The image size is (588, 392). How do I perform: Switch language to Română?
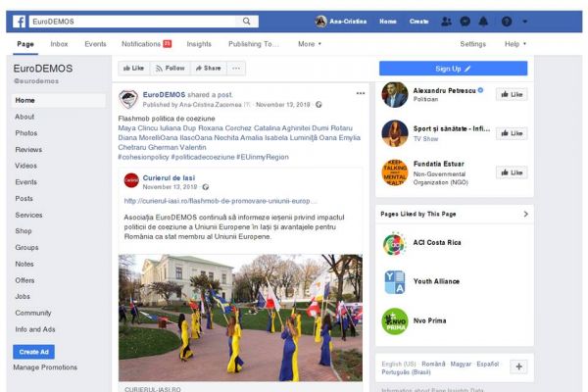(x=433, y=364)
